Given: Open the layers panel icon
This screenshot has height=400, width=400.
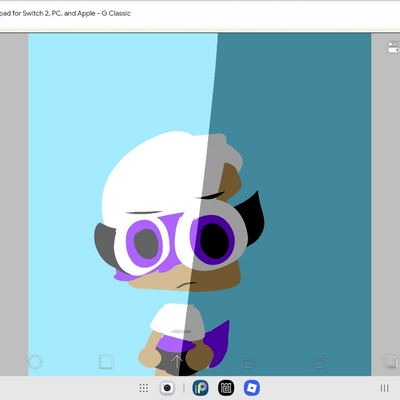Looking at the screenshot, I should [x=390, y=361].
